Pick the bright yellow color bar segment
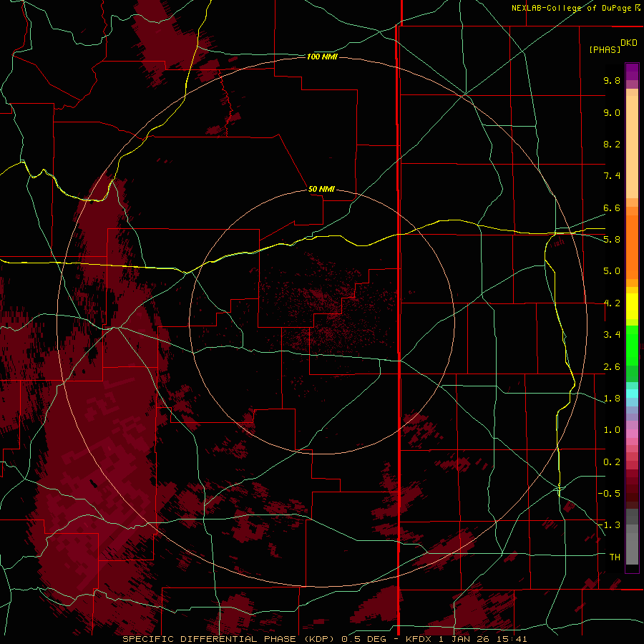644x644 pixels. coord(632,306)
